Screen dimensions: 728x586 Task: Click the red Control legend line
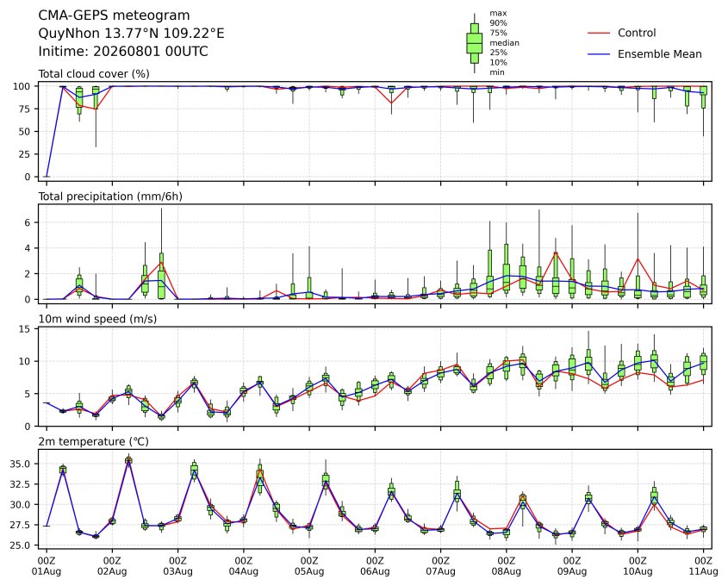[599, 33]
